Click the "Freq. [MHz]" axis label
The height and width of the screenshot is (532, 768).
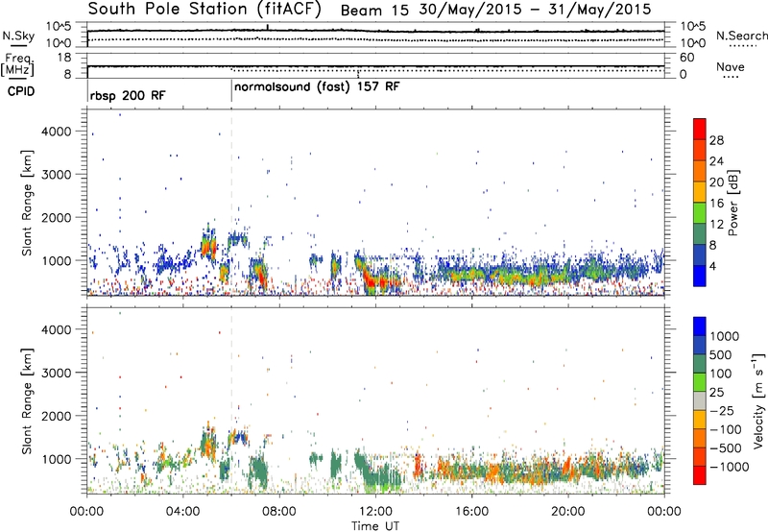pos(18,65)
